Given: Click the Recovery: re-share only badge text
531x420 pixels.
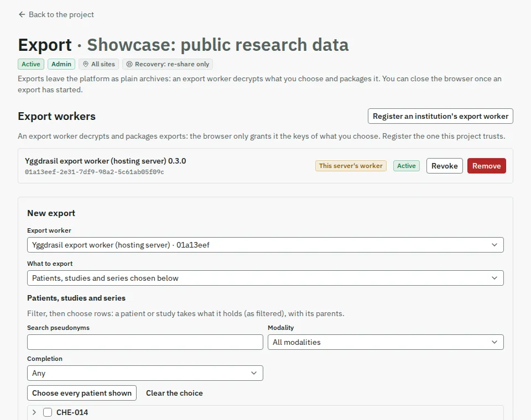Looking at the screenshot, I should tap(172, 64).
